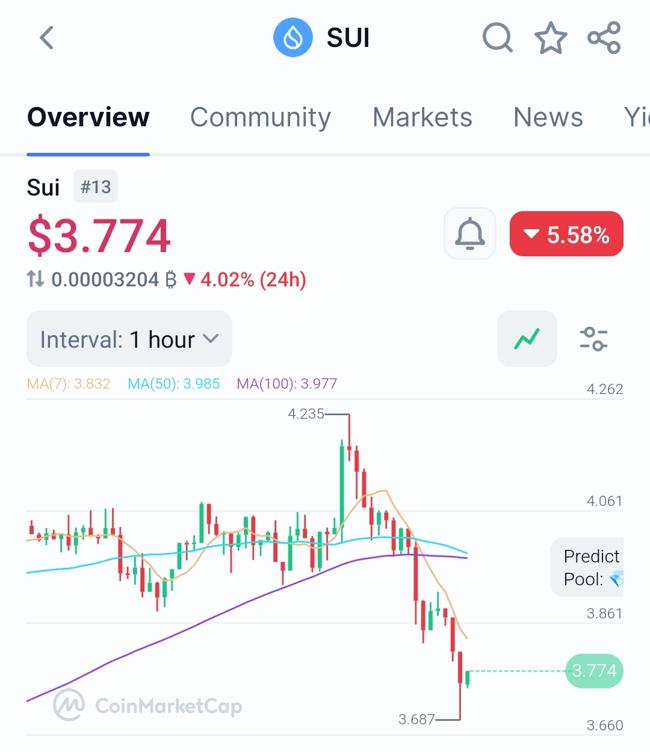Tap the red 5.58% change badge
Viewport: 650px width, 752px height.
tap(566, 234)
